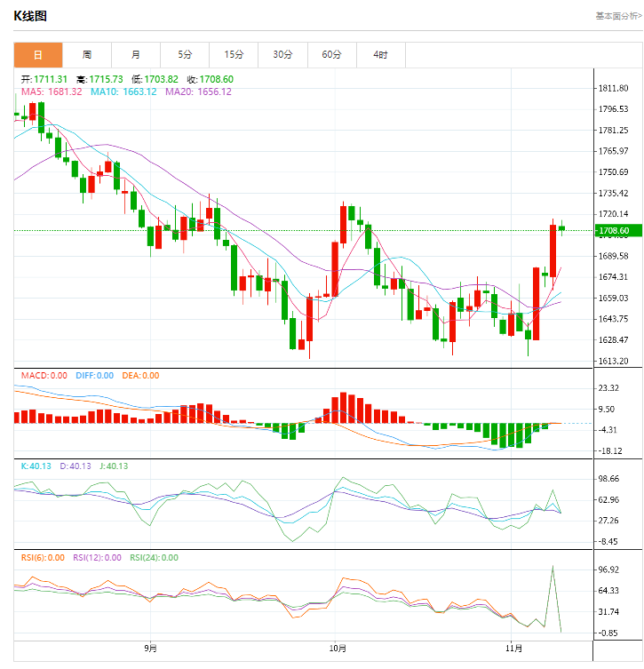Viewport: 644px width, 669px height.
Task: Click the D:40.13 KDJ label
Action: [76, 466]
